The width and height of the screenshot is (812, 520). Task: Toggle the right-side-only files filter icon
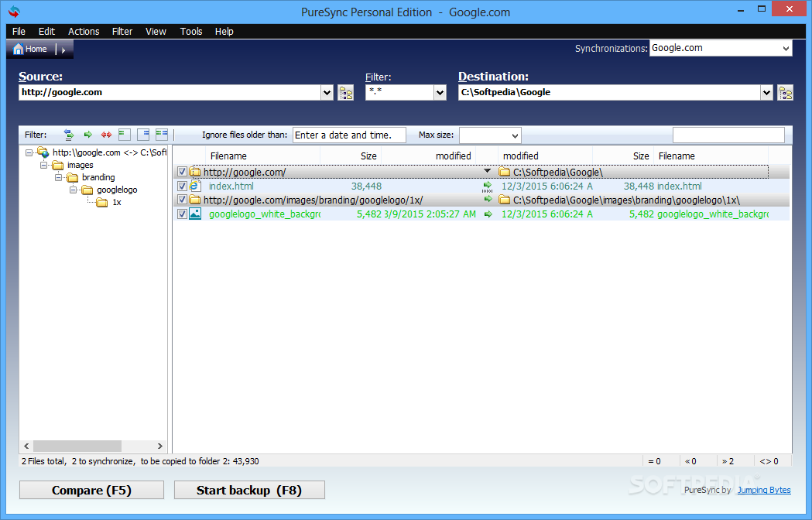pos(143,135)
